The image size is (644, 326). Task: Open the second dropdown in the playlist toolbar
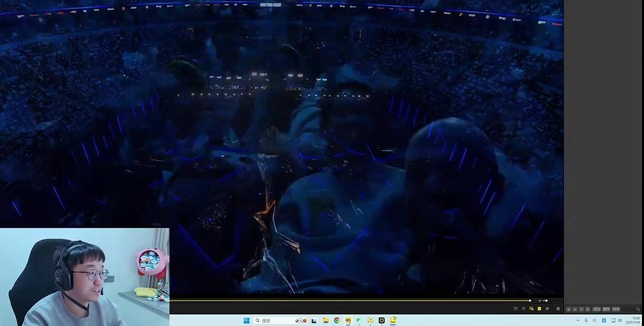[574, 309]
